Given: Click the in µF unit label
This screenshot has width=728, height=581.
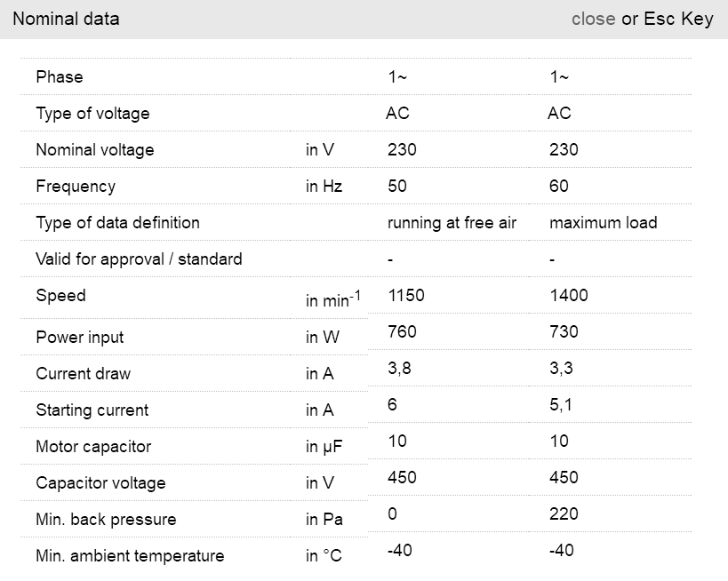Looking at the screenshot, I should [x=324, y=447].
